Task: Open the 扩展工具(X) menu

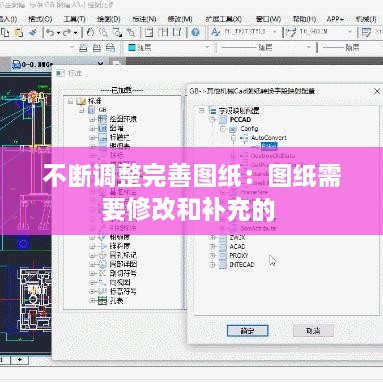Action: click(224, 19)
